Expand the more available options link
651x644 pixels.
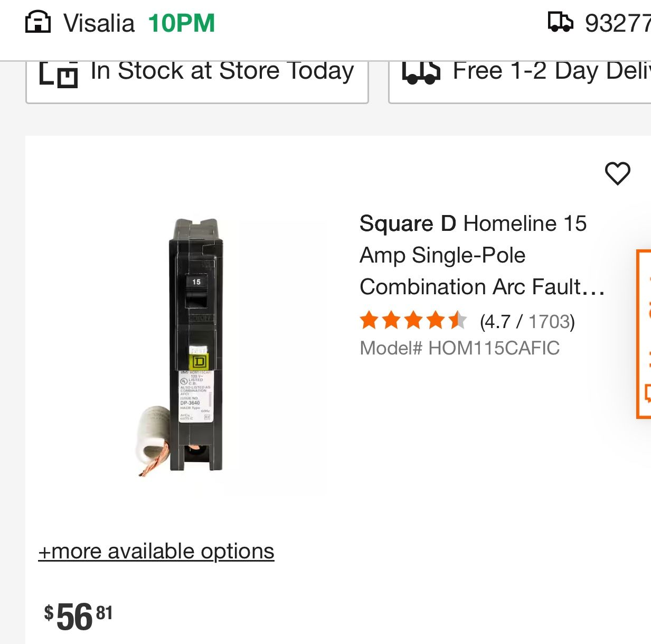click(x=156, y=551)
